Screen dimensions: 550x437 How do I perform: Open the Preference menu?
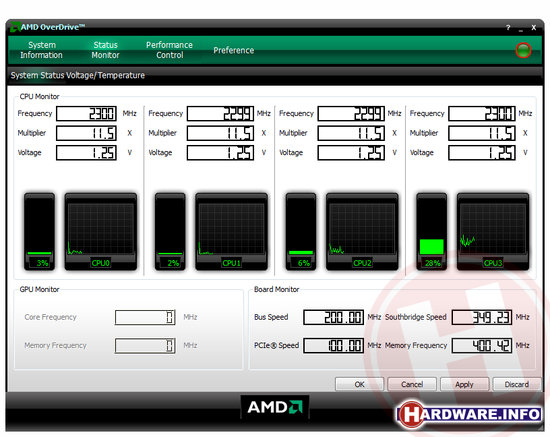pyautogui.click(x=234, y=50)
